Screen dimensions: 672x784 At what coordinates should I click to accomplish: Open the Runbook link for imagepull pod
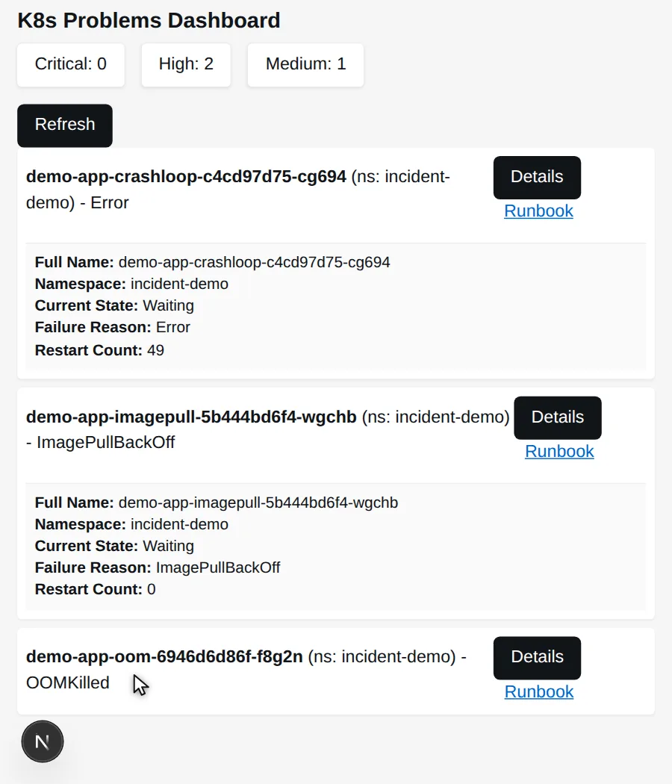pos(559,452)
